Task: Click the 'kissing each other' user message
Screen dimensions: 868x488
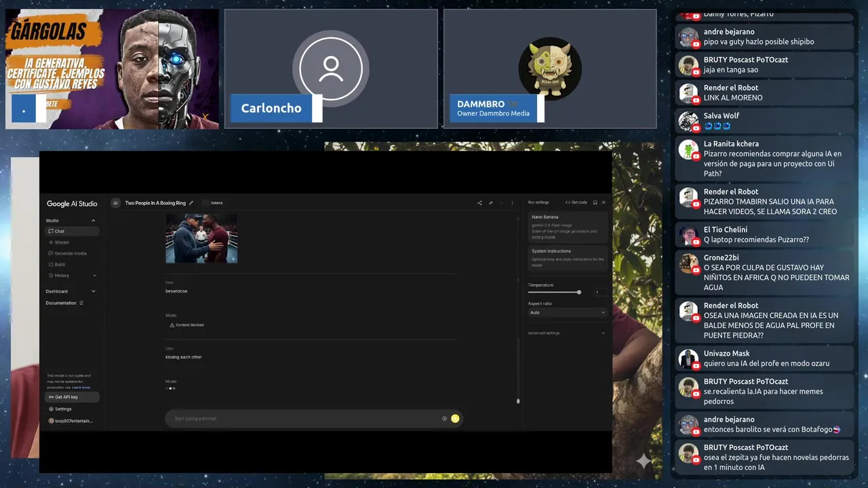Action: [184, 357]
